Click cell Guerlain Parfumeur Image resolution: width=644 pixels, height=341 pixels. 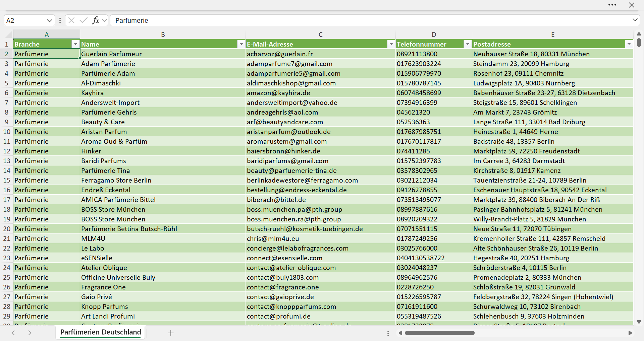163,54
